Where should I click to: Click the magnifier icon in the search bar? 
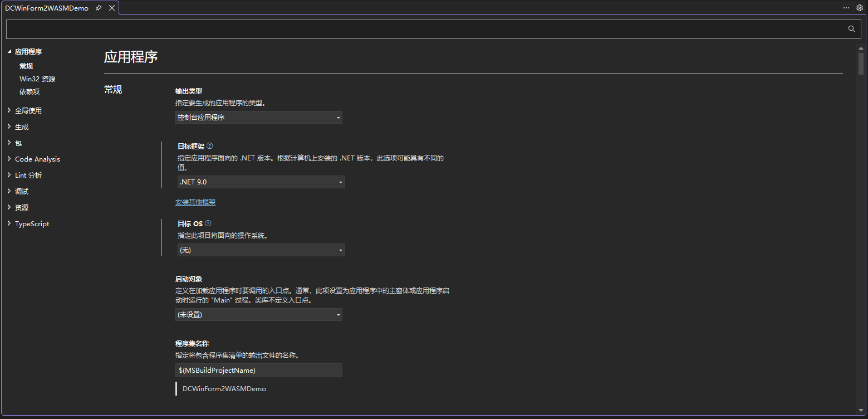coord(851,28)
